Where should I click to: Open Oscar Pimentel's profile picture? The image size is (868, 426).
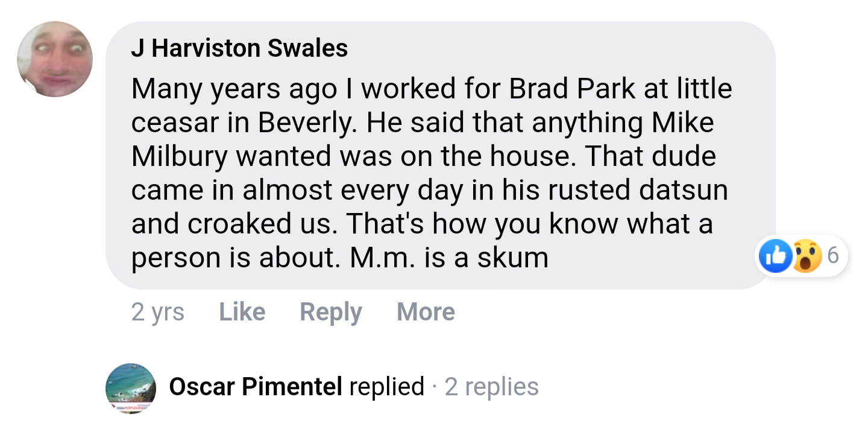[131, 388]
